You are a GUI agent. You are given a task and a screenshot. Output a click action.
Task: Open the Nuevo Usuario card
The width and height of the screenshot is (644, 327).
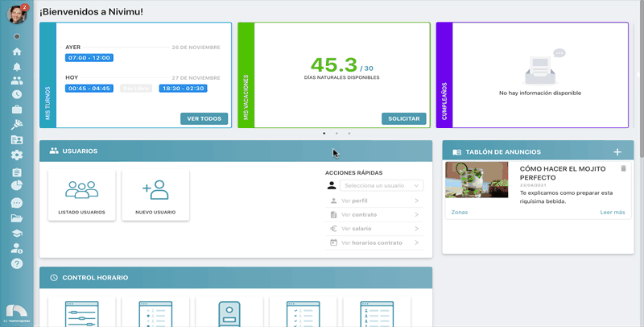(x=155, y=195)
